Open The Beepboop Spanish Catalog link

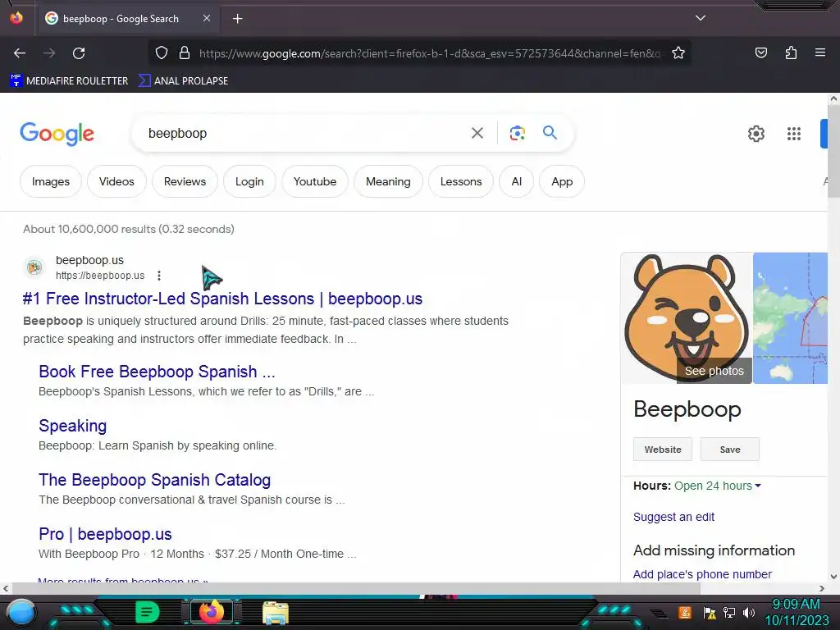155,479
